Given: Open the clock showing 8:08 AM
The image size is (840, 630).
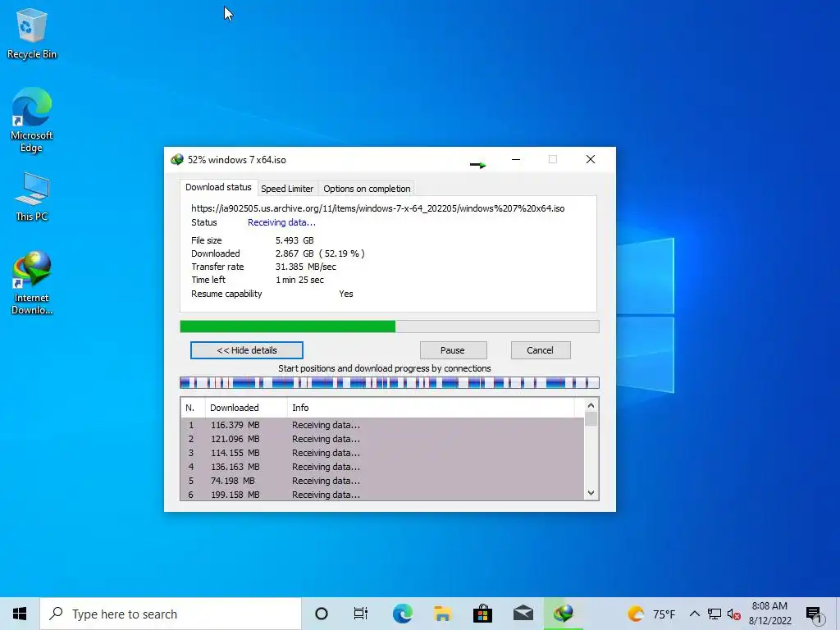Looking at the screenshot, I should [769, 614].
